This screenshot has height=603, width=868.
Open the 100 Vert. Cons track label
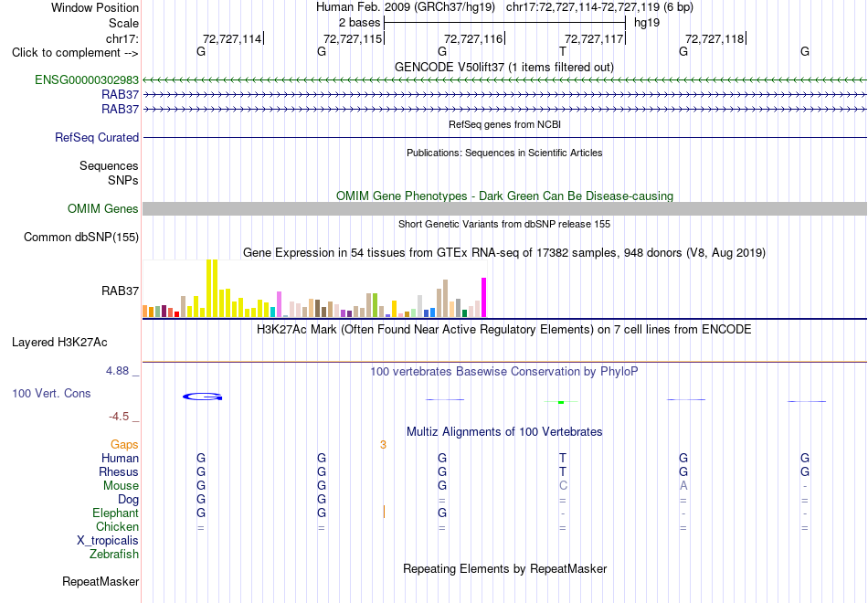pyautogui.click(x=51, y=393)
